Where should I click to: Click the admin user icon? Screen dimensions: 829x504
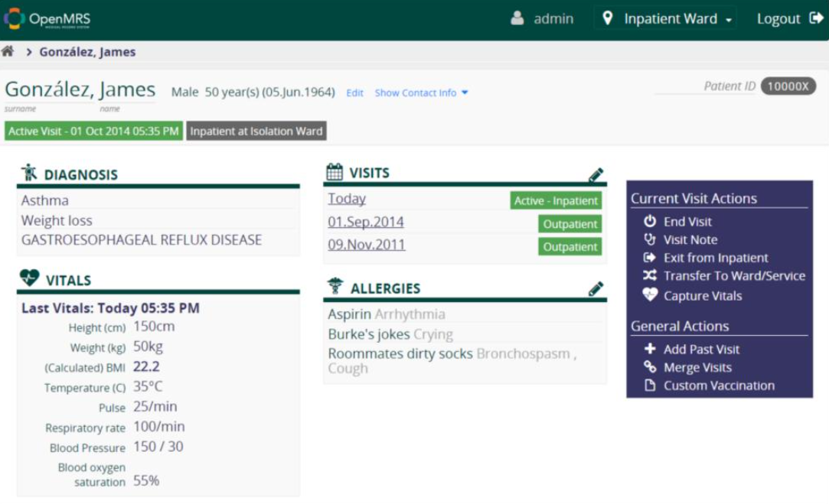pyautogui.click(x=517, y=18)
